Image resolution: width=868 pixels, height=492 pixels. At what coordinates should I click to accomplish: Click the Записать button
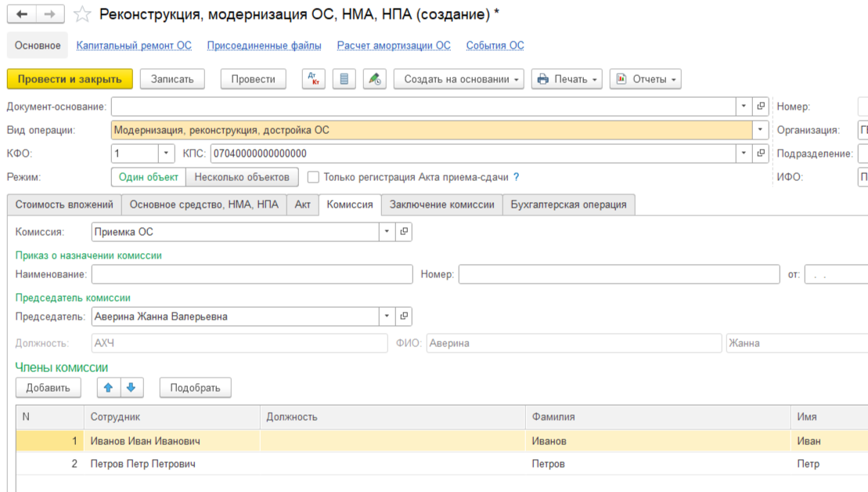point(172,79)
